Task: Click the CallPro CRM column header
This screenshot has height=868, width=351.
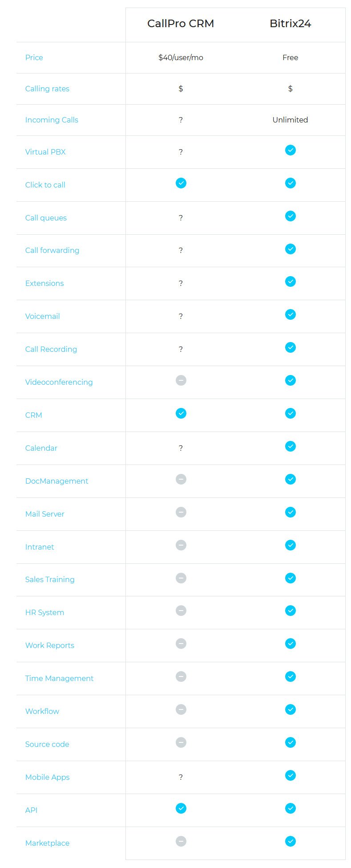Action: [181, 24]
